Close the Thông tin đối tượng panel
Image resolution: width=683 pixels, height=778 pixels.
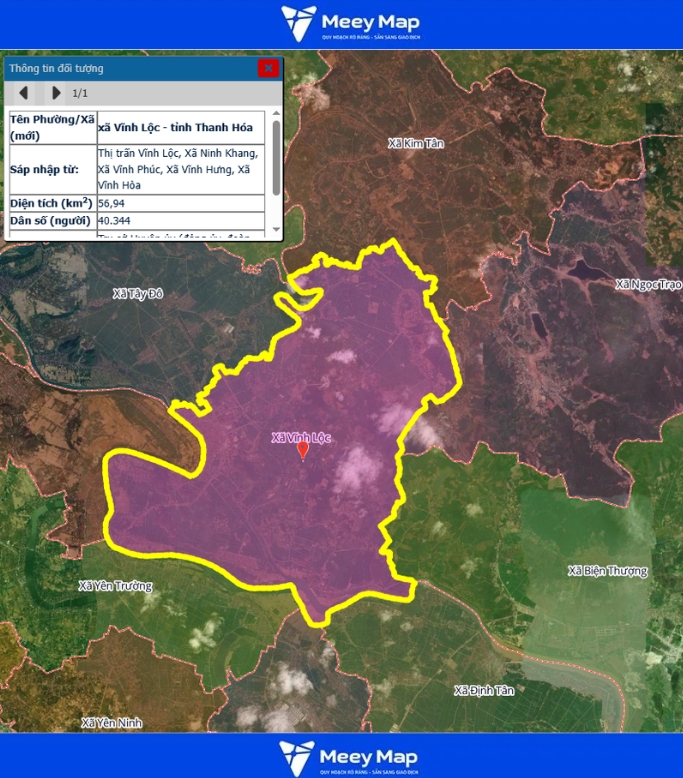point(268,68)
